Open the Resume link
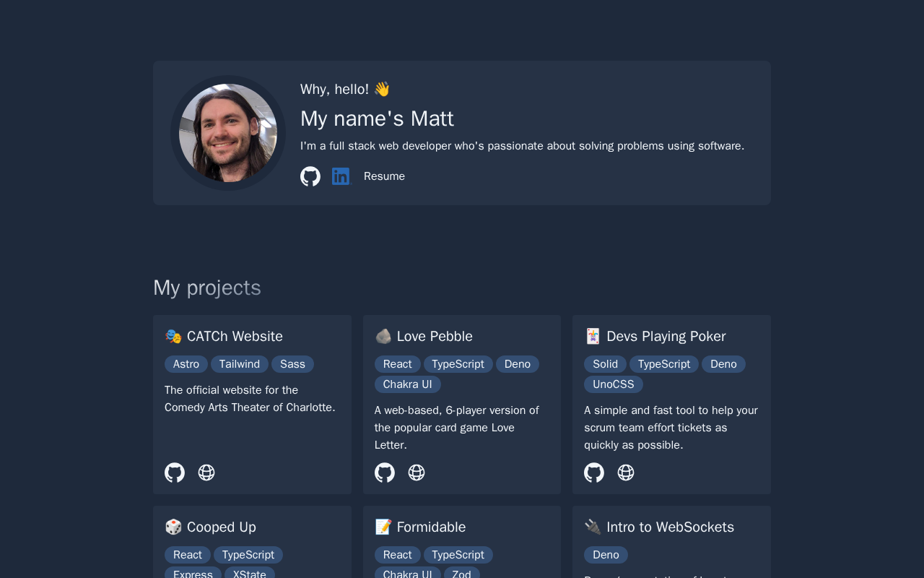This screenshot has height=578, width=924. click(x=384, y=176)
